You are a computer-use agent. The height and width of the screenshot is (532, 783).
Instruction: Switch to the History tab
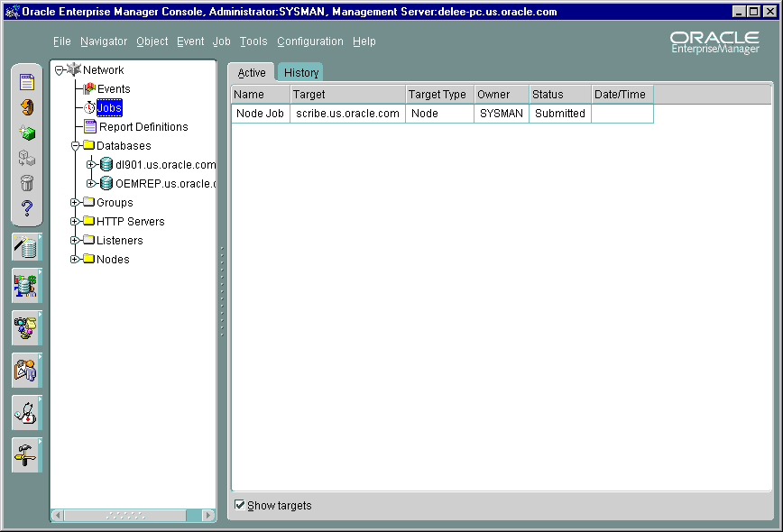click(301, 73)
